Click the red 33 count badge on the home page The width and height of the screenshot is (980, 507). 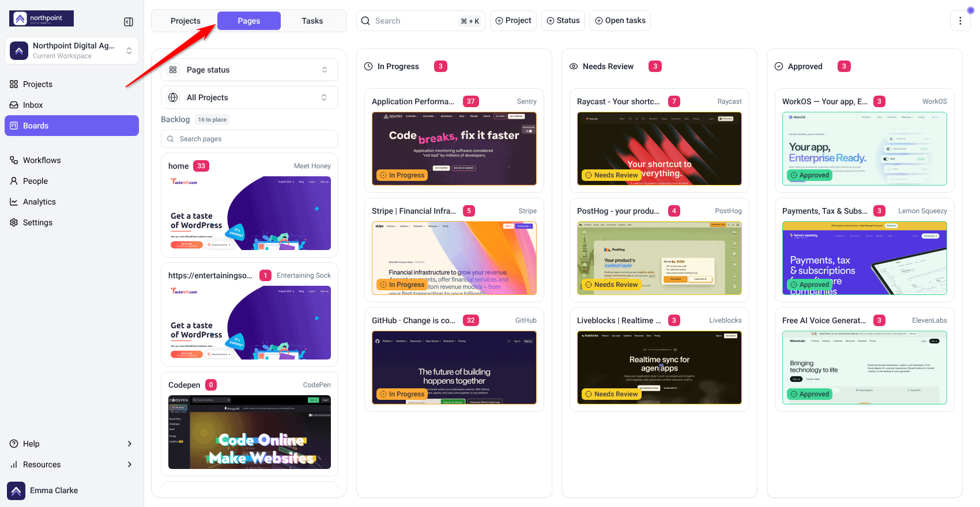click(201, 166)
